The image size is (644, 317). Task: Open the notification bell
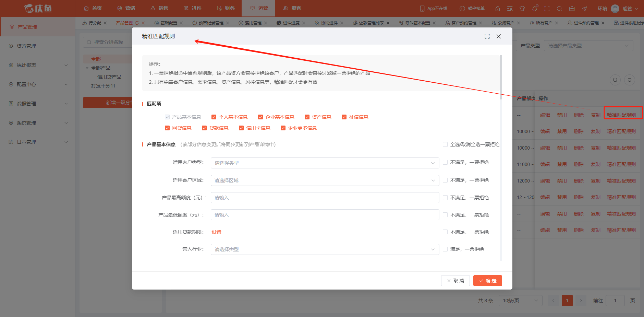535,9
